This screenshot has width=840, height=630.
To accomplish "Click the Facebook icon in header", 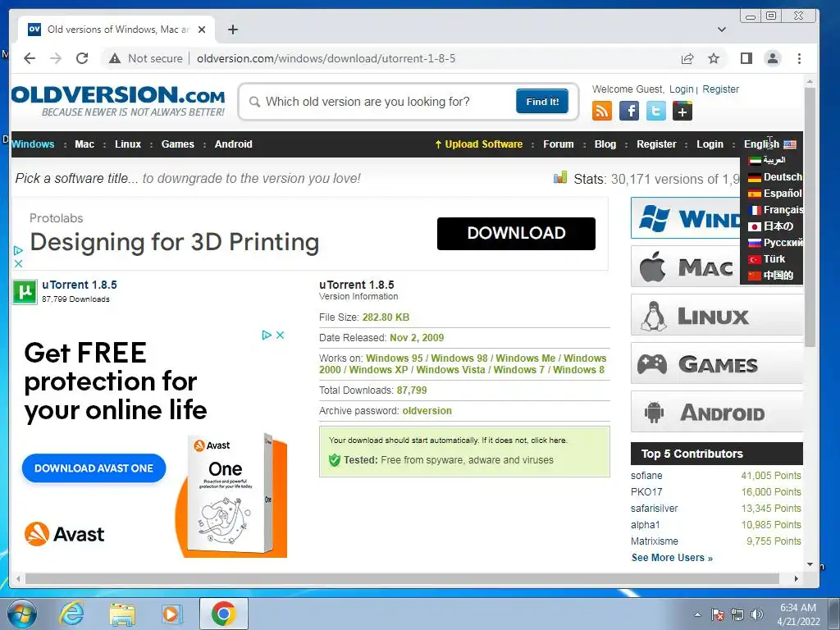I will pyautogui.click(x=629, y=111).
